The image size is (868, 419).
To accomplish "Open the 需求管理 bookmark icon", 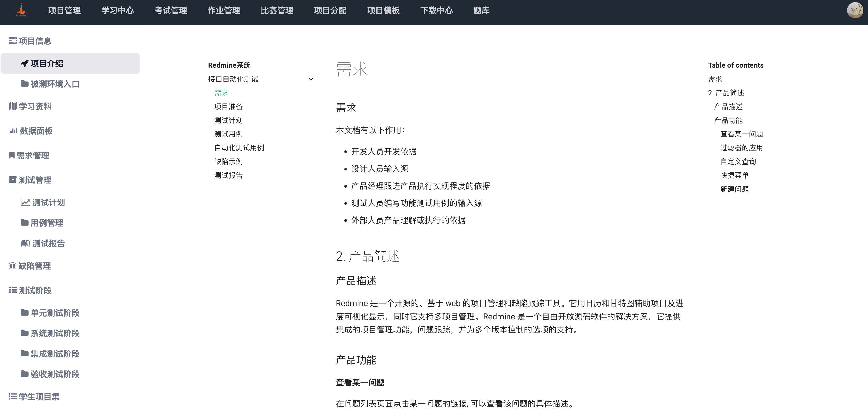I will tap(11, 155).
